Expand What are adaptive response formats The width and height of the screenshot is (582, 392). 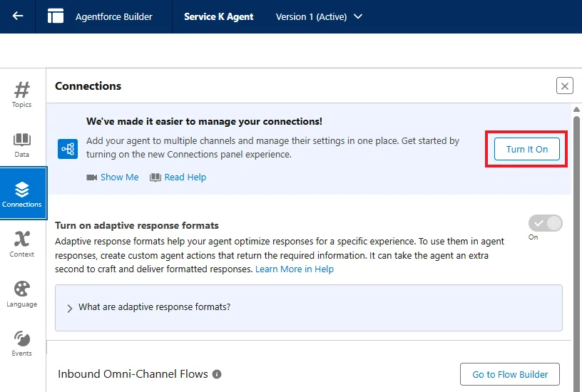[308, 307]
